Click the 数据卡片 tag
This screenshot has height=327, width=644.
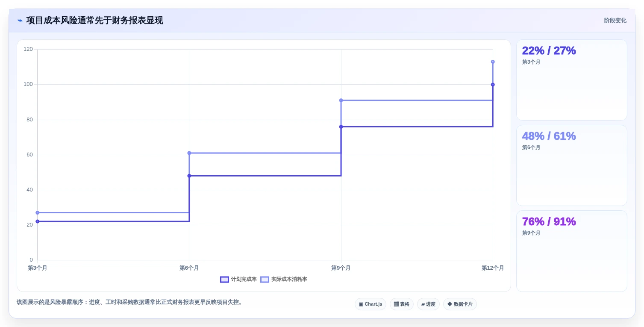click(x=460, y=304)
